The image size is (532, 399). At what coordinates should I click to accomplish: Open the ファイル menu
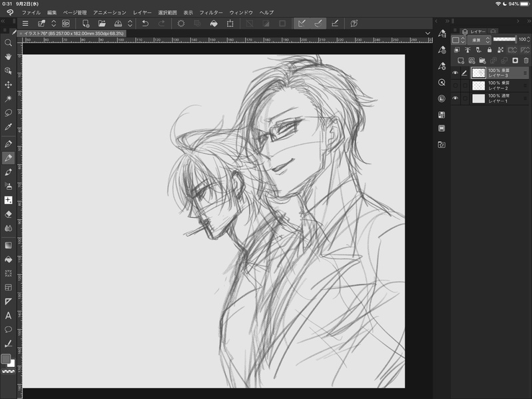pos(31,13)
